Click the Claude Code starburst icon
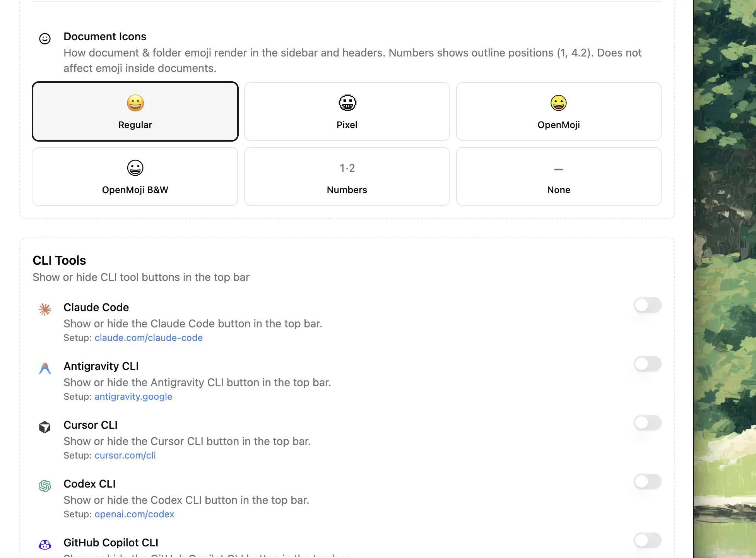756x558 pixels. (45, 309)
